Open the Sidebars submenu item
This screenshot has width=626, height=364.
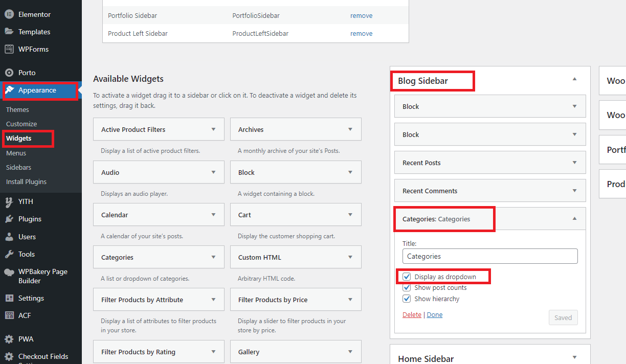tap(18, 167)
